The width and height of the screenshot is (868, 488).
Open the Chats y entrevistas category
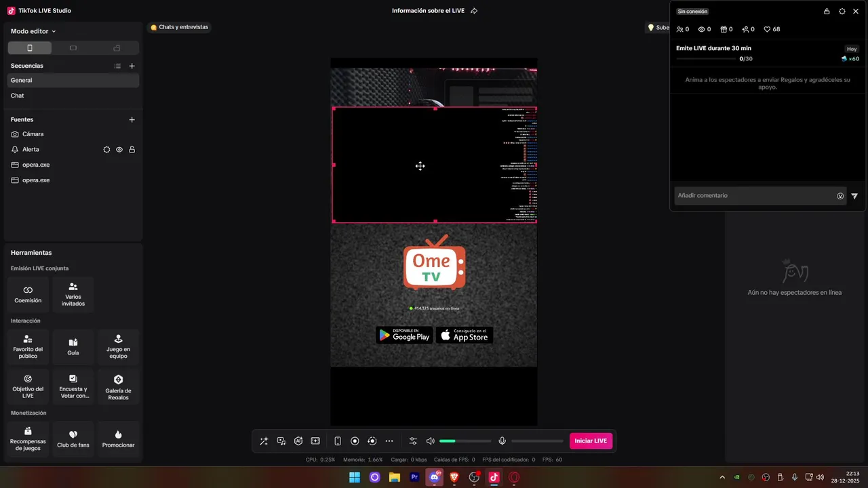179,27
